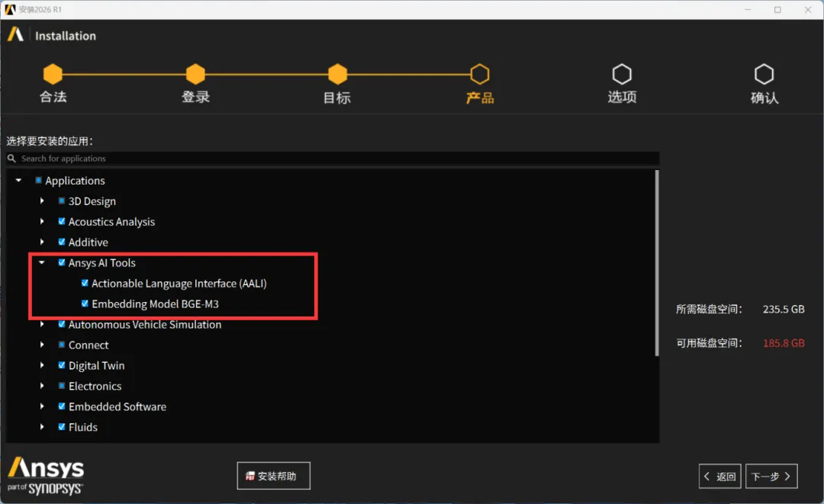The height and width of the screenshot is (504, 824).
Task: Uncheck Embedding Model BGE-M3 checkbox
Action: coord(85,303)
